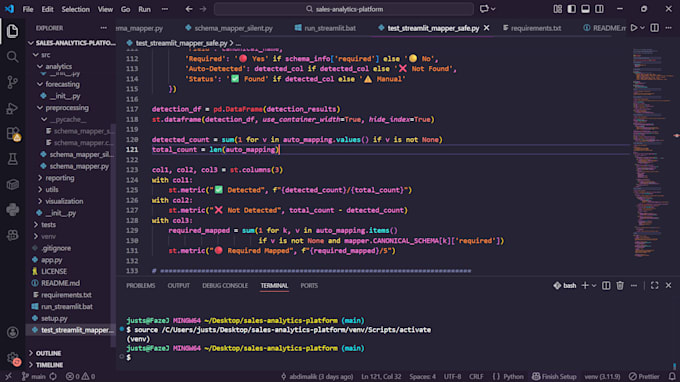The height and width of the screenshot is (382, 680).
Task: Open the run button dropdown arrow
Action: pyautogui.click(x=642, y=28)
